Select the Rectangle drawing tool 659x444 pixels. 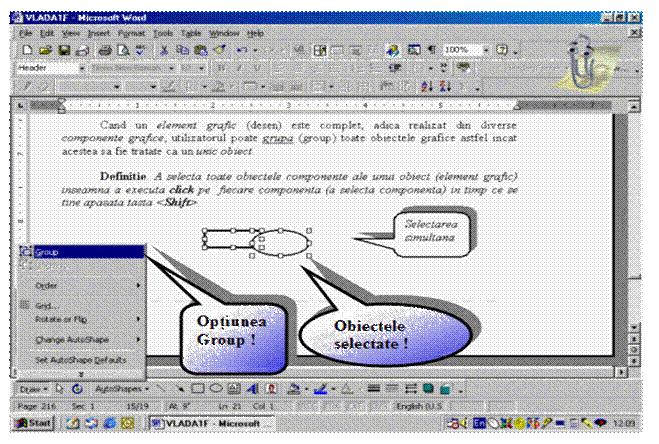(198, 387)
